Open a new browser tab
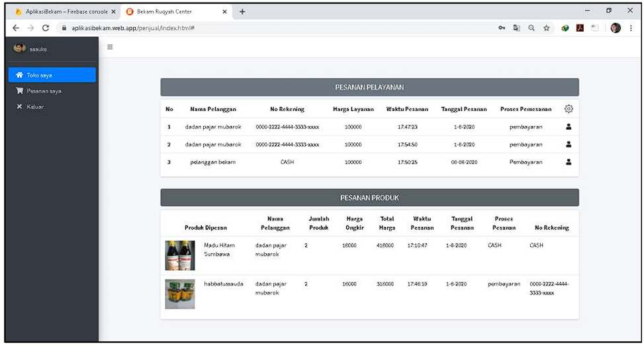Viewport: 644px width, 346px height. pyautogui.click(x=242, y=11)
